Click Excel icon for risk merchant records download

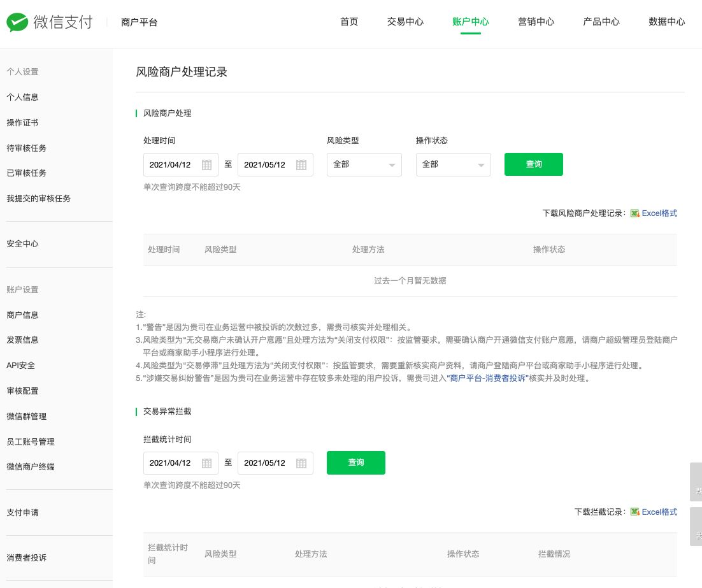click(634, 213)
